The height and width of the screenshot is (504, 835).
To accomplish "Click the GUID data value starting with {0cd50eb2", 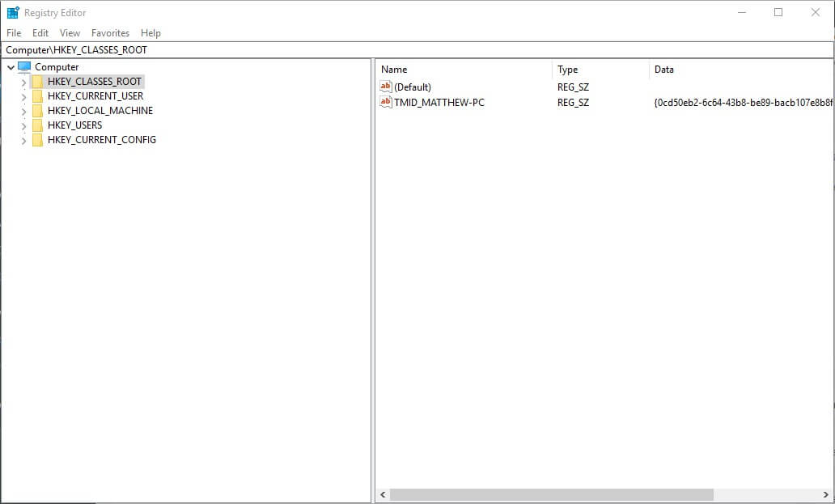I will click(x=743, y=102).
